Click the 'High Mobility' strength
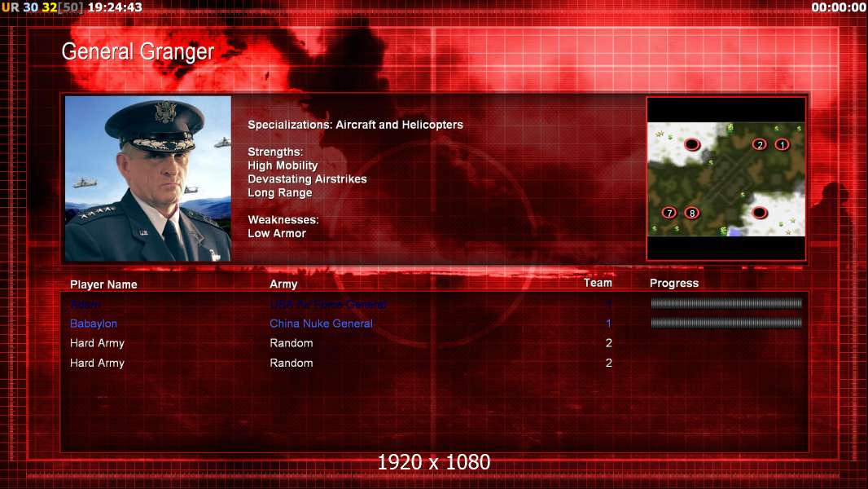The width and height of the screenshot is (868, 489). click(x=283, y=165)
